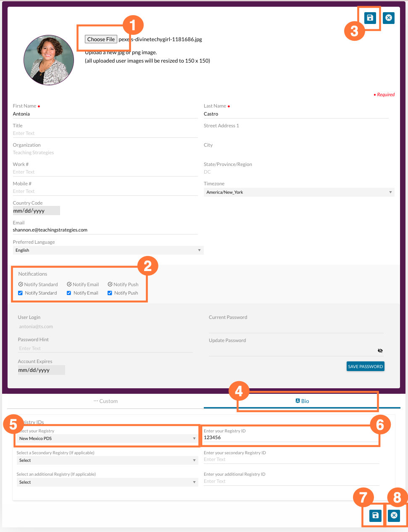Select the Bio tab
408x532 pixels.
(x=302, y=401)
